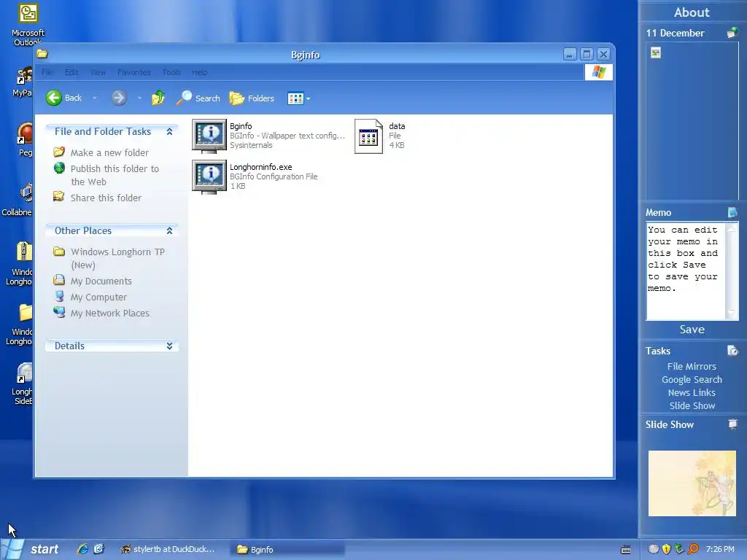Screen dimensions: 747x560
Task: Open Microsoft Outlook desktop icon
Action: (x=28, y=25)
